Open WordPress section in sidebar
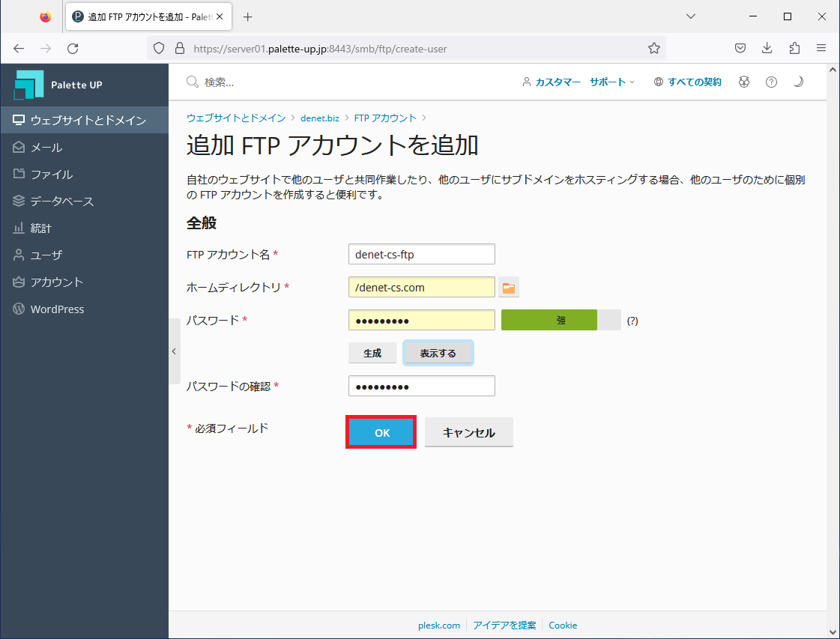This screenshot has width=840, height=639. (84, 309)
